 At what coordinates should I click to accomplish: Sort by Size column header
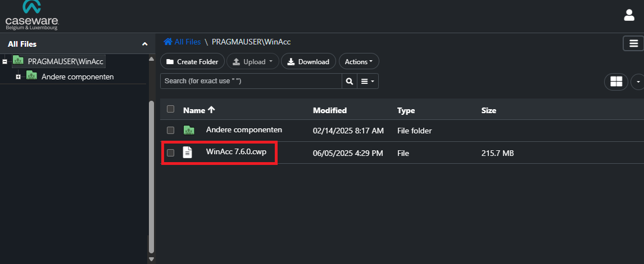489,110
